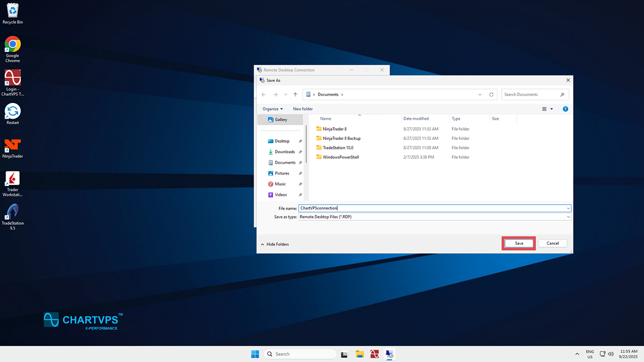Click the Cancel button
This screenshot has width=644, height=362.
552,243
